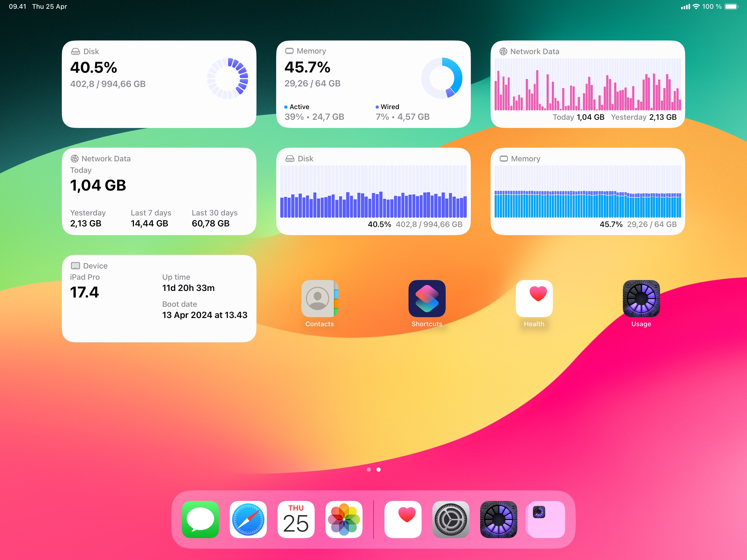Tap the 1,04 GB Today network value
747x560 pixels.
[98, 185]
